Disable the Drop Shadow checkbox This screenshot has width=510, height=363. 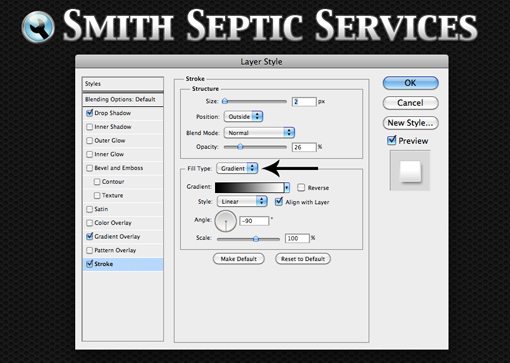[x=89, y=113]
